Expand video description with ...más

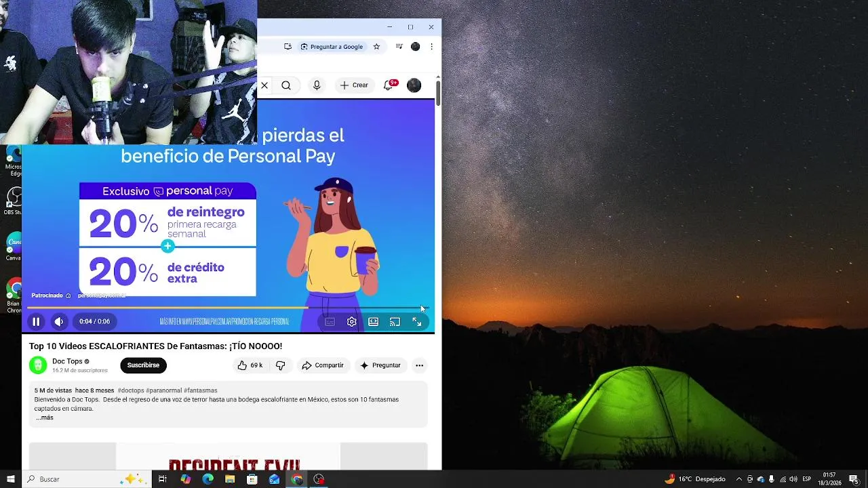click(x=44, y=418)
